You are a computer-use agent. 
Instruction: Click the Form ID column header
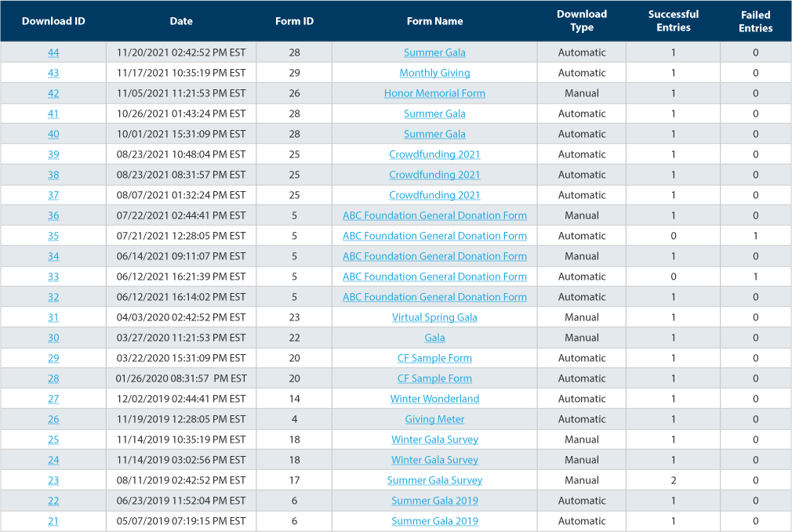tap(295, 21)
